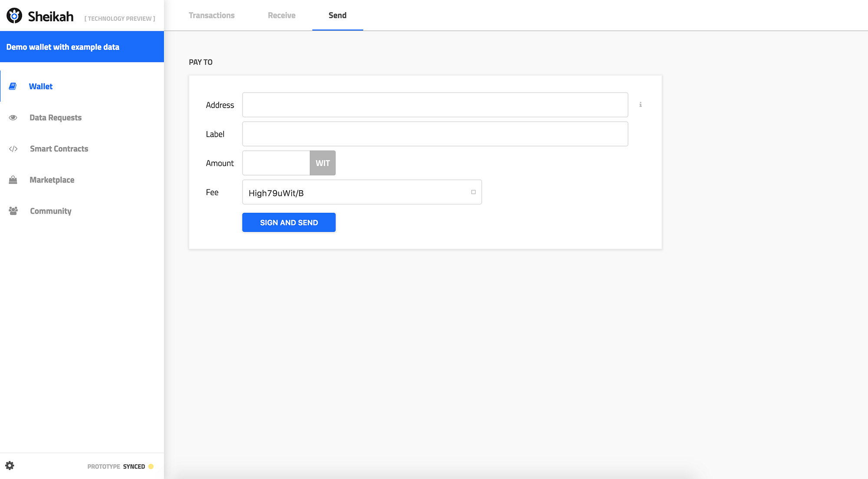This screenshot has width=868, height=479.
Task: Click the Sheikah logo icon
Action: pos(14,16)
